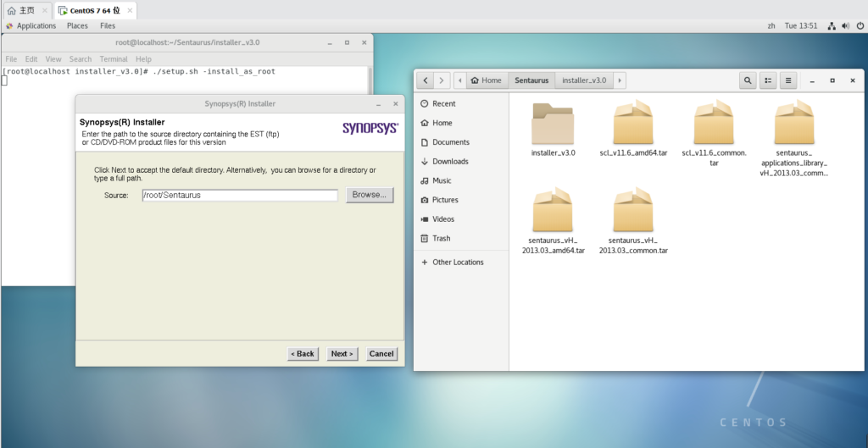Switch file manager to list view
Screen dimensions: 868x448
tap(768, 80)
